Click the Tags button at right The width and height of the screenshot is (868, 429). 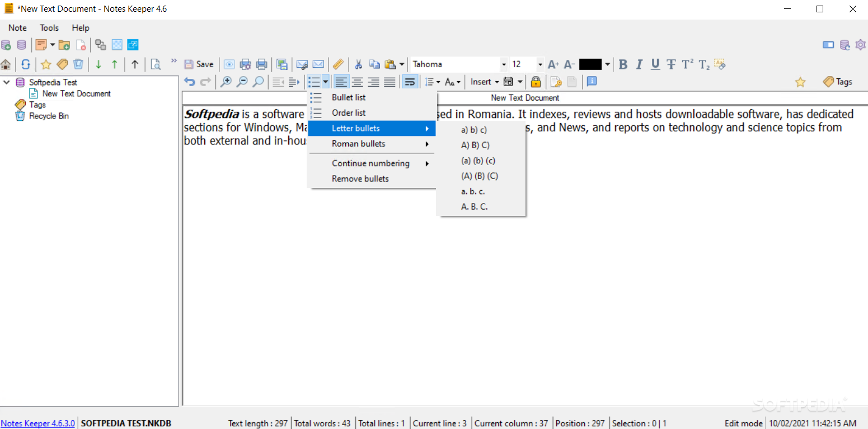838,82
